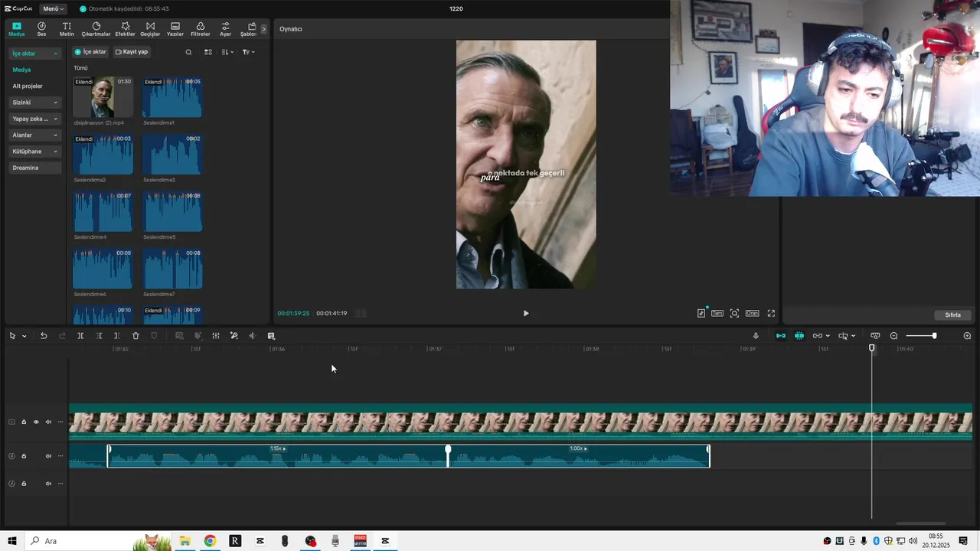Image resolution: width=980 pixels, height=551 pixels.
Task: Zoom out the timeline with the minus magnifier
Action: tap(893, 336)
